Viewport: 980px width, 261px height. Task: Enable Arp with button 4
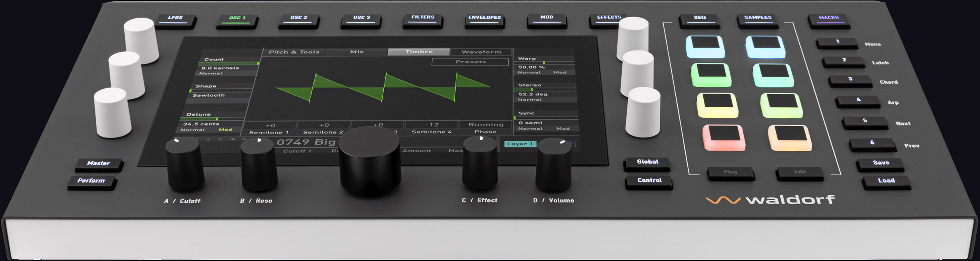(858, 101)
